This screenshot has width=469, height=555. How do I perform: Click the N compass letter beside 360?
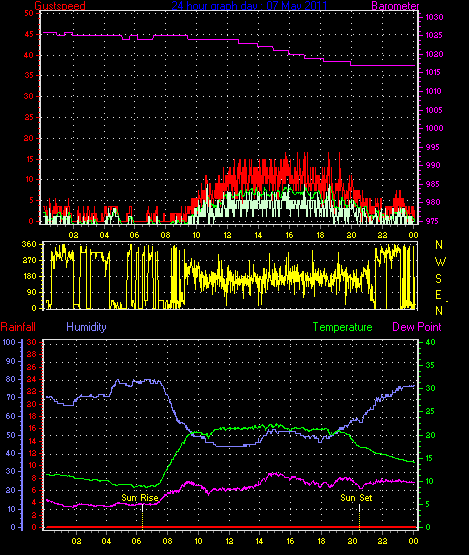(x=439, y=245)
